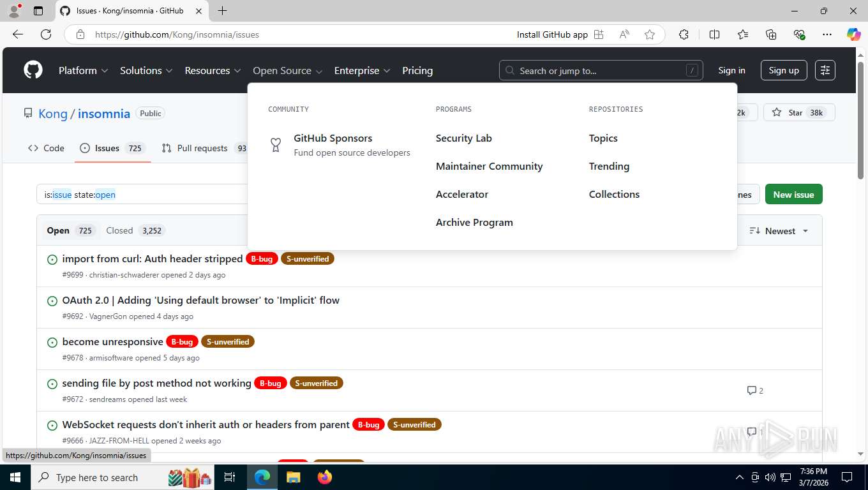Screen dimensions: 868x490
Task: Click the browser Back arrow
Action: tap(18, 34)
